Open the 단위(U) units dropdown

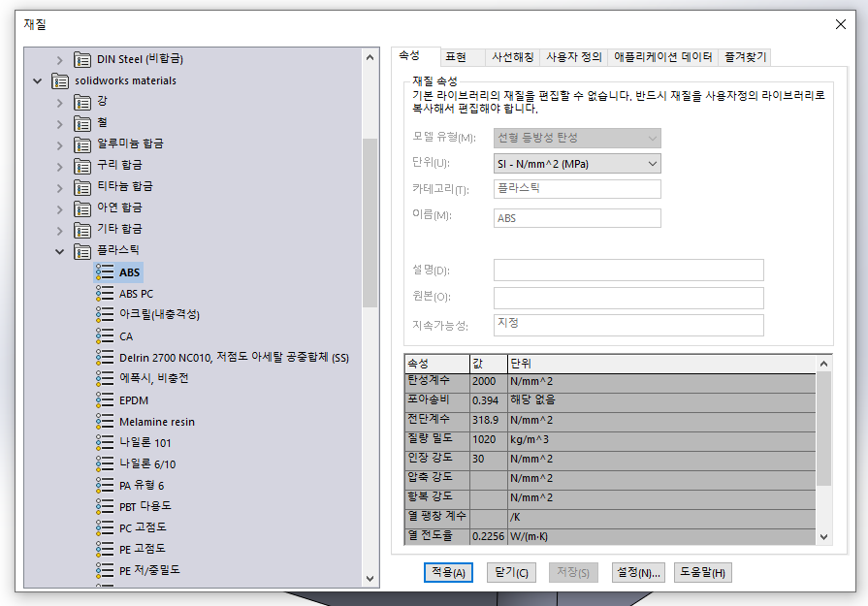click(652, 163)
